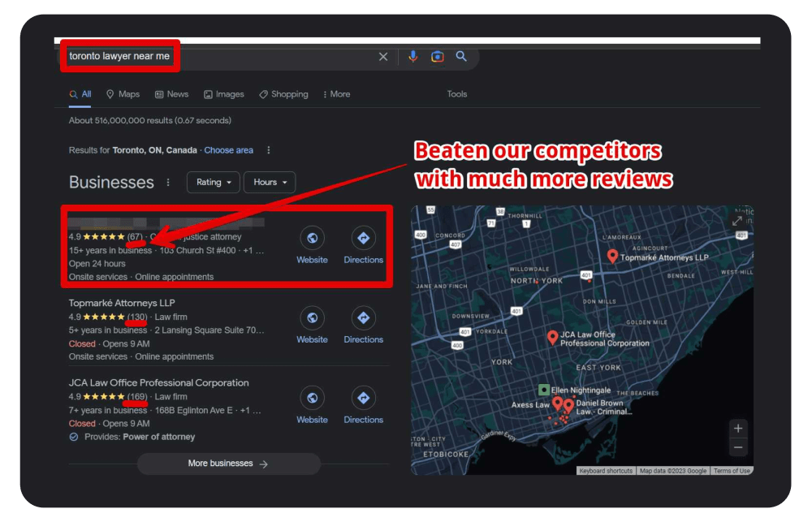Zoom in on the map with plus control

click(x=737, y=428)
